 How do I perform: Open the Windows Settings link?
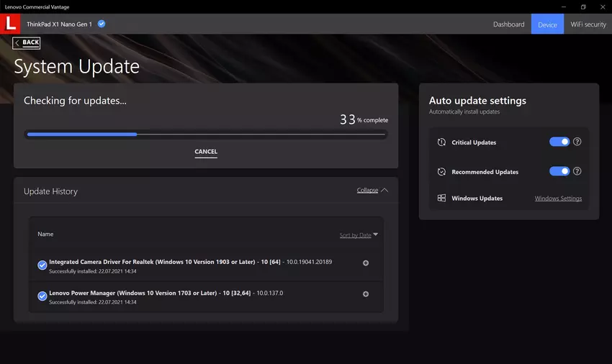coord(558,199)
